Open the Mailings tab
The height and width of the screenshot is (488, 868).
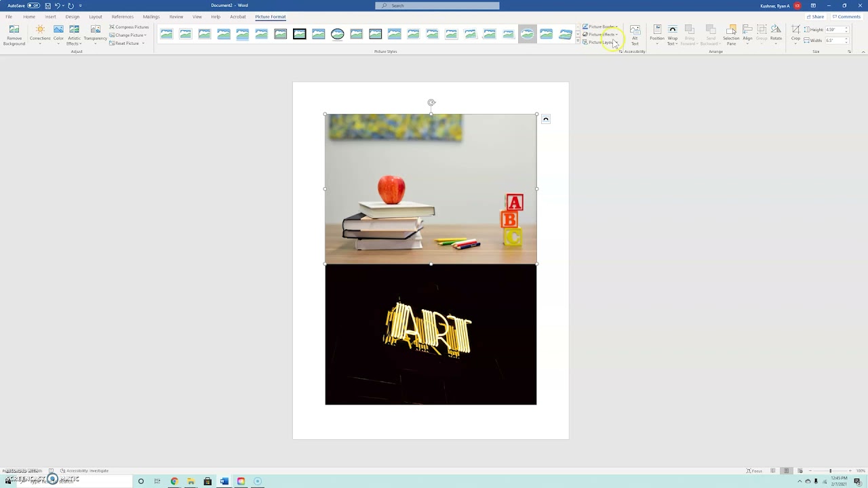[151, 16]
